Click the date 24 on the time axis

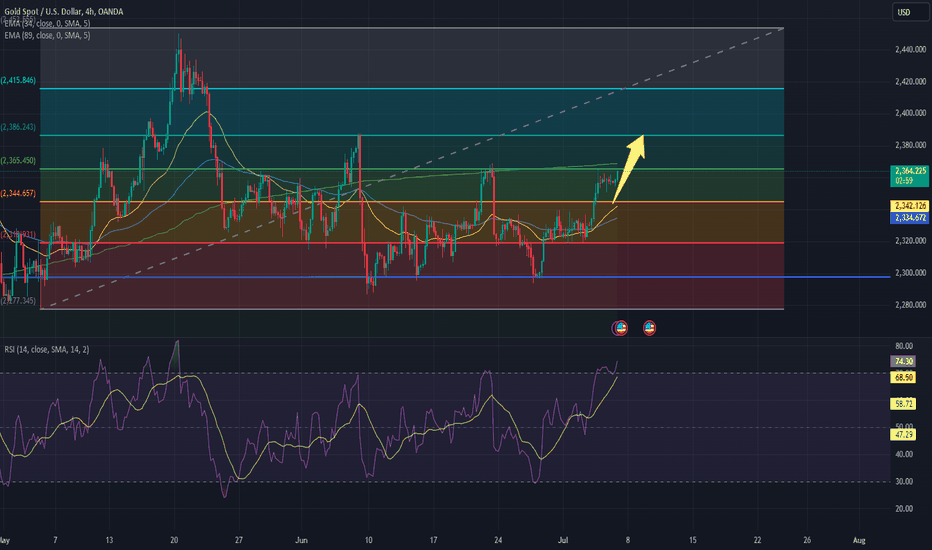tap(498, 540)
